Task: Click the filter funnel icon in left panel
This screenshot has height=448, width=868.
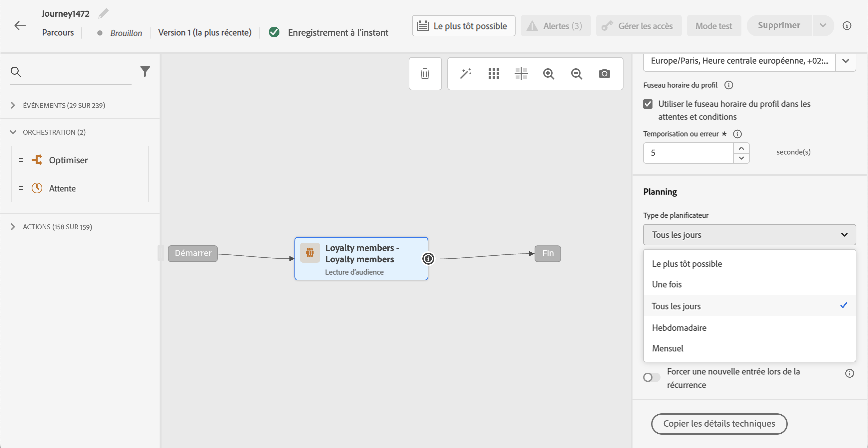Action: point(145,71)
